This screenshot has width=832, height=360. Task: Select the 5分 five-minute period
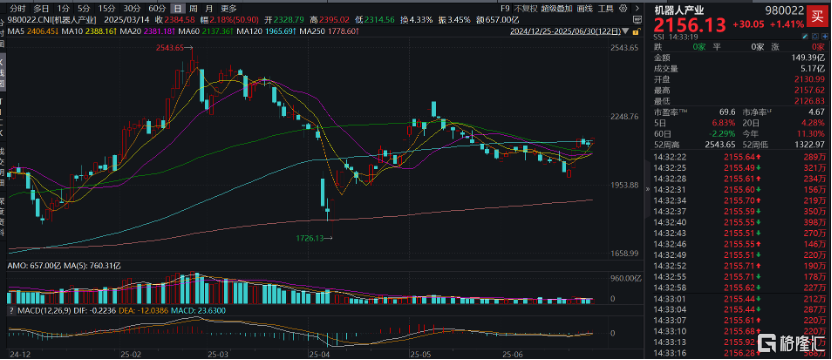tap(83, 8)
